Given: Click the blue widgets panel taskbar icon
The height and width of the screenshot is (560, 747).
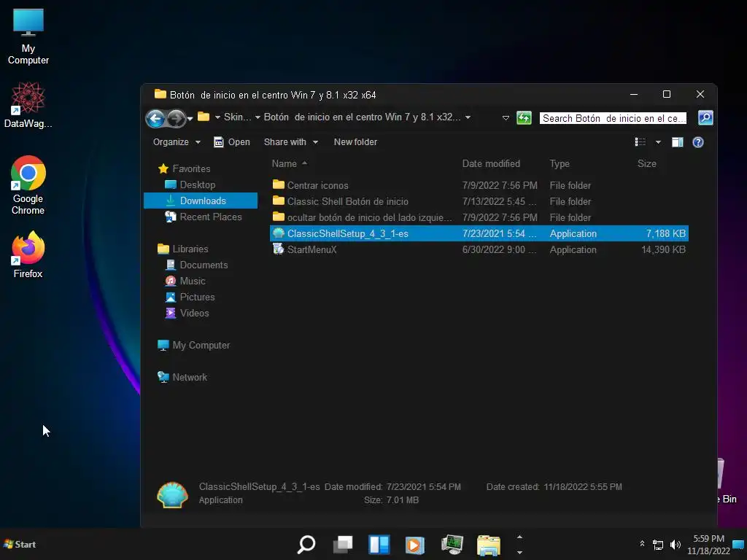Looking at the screenshot, I should [379, 544].
